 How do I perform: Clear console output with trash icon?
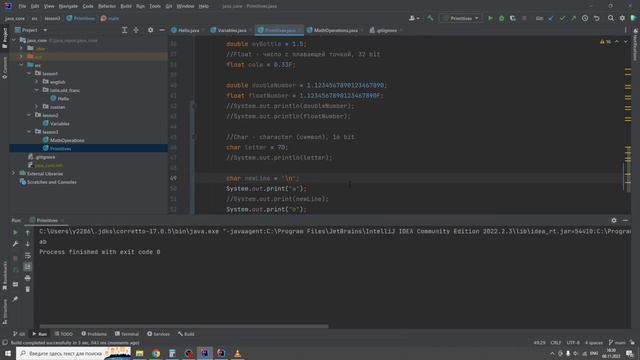[x=28, y=289]
